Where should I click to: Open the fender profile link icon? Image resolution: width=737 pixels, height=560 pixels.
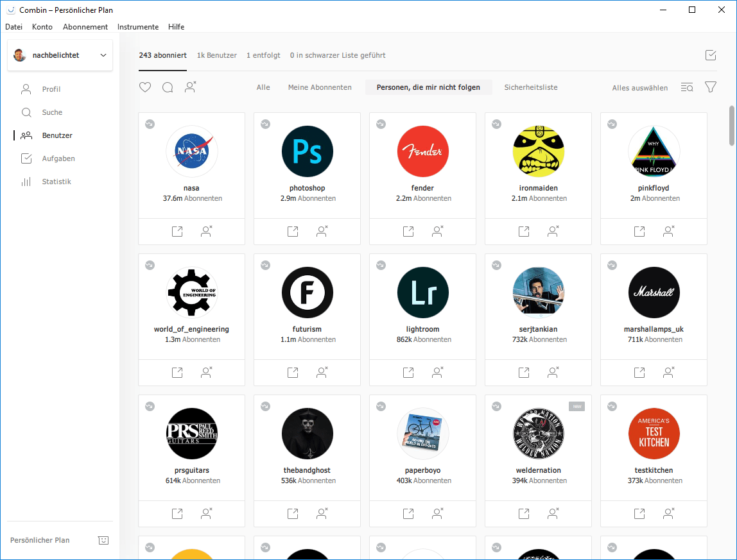point(408,232)
